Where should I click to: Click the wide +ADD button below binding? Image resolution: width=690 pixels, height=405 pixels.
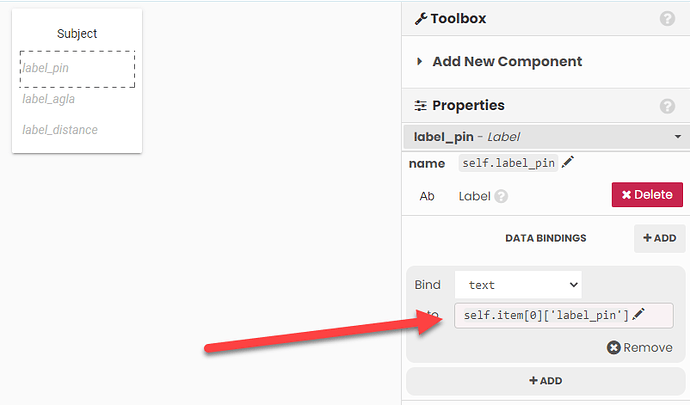(x=546, y=381)
